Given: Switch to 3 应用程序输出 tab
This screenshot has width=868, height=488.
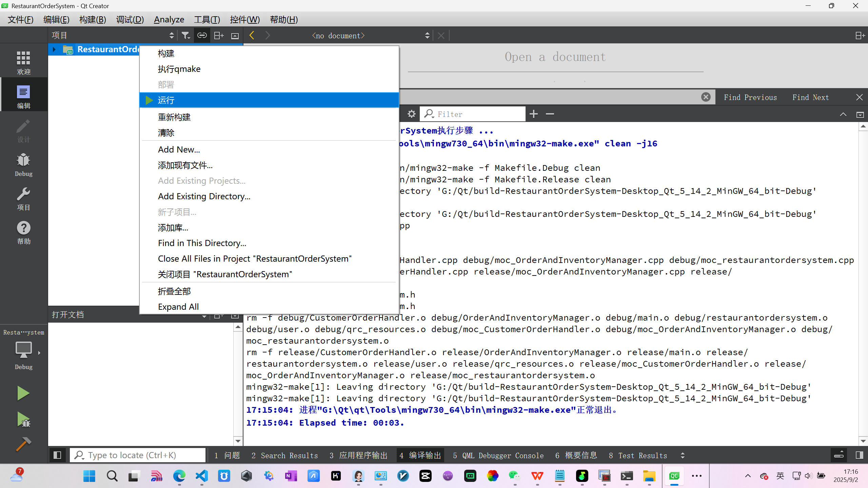Looking at the screenshot, I should 358,455.
